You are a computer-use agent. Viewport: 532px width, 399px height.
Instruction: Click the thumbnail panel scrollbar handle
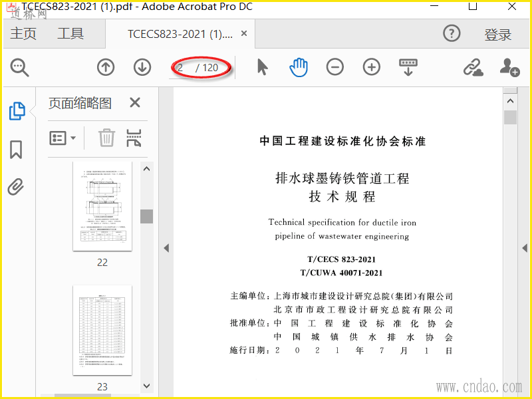(146, 217)
